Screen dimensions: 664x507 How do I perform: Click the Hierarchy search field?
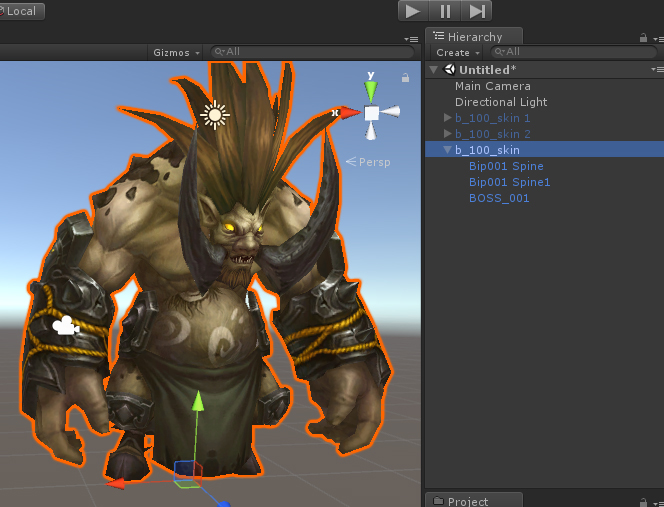pos(574,52)
